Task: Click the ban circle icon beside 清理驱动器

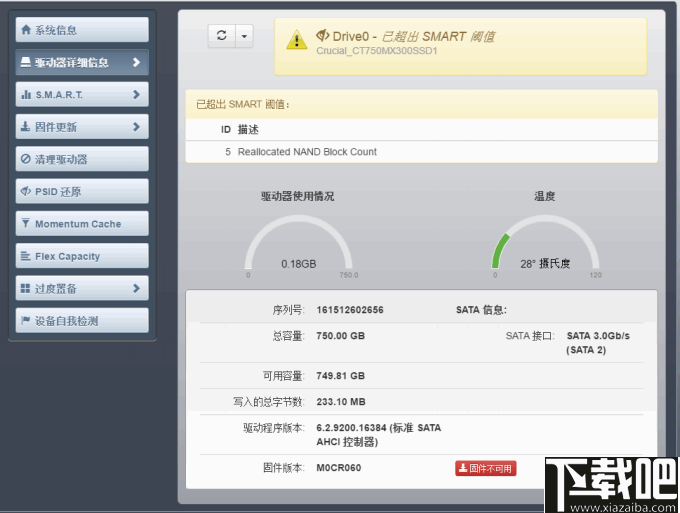Action: coord(26,159)
